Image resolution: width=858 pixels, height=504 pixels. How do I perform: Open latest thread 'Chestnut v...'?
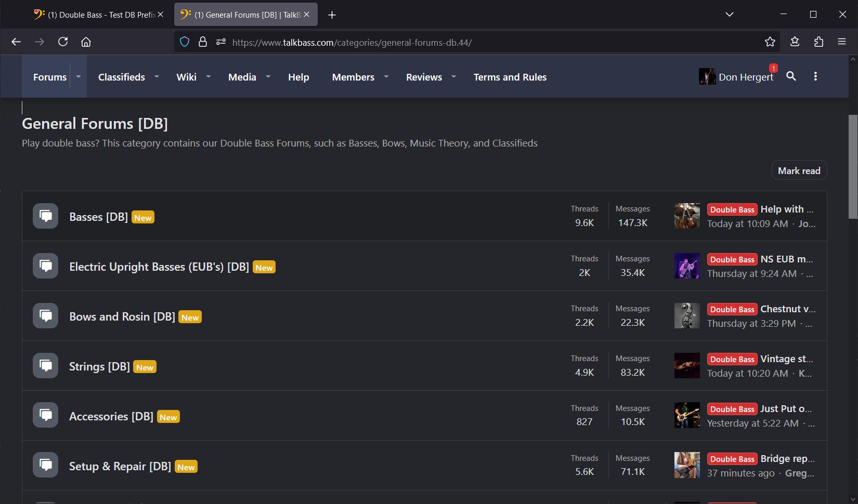tap(788, 309)
